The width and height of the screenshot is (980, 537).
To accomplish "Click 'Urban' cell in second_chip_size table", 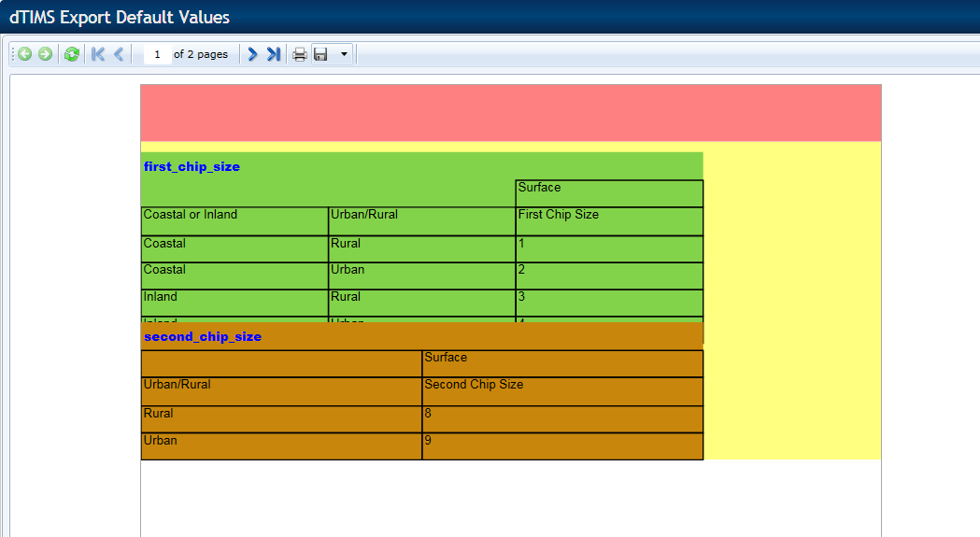I will (282, 445).
